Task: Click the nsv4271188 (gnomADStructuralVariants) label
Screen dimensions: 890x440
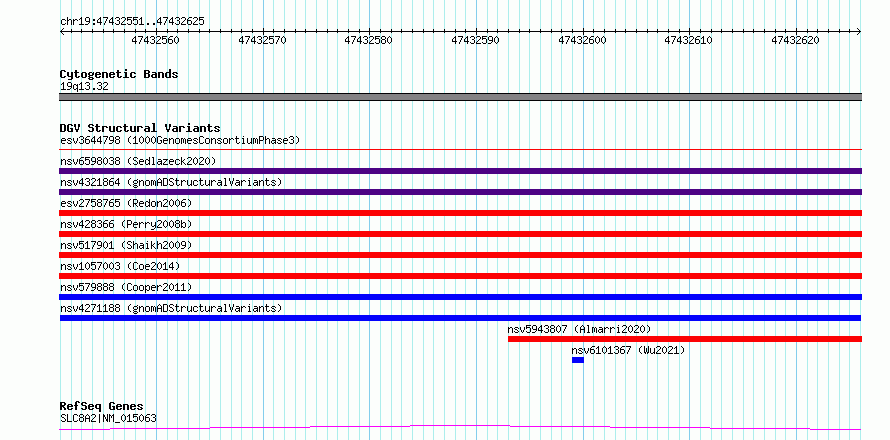Action: [171, 308]
